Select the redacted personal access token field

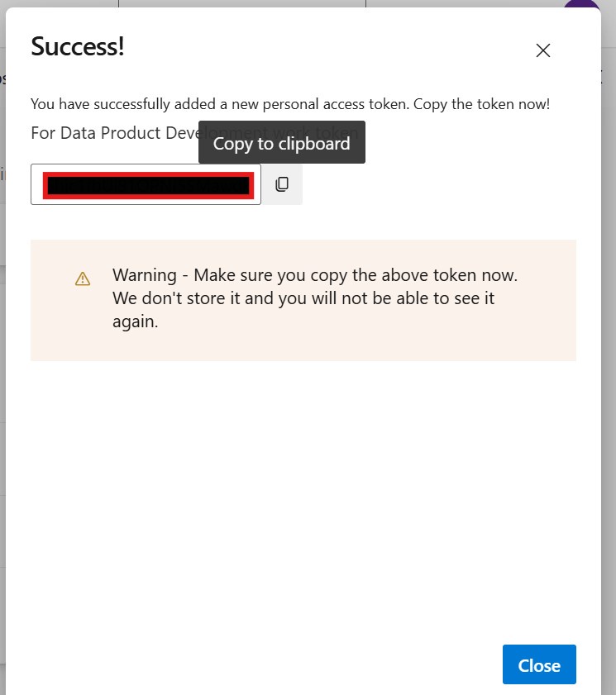click(x=146, y=183)
